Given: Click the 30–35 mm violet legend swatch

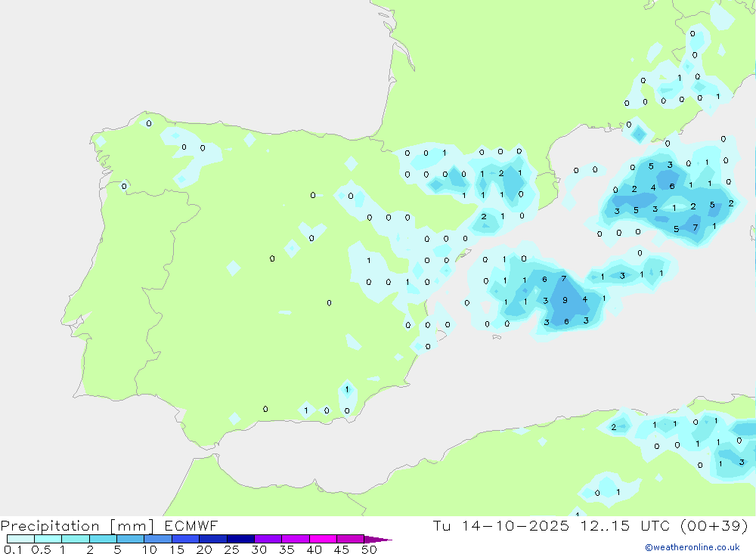Looking at the screenshot, I should coord(268,539).
